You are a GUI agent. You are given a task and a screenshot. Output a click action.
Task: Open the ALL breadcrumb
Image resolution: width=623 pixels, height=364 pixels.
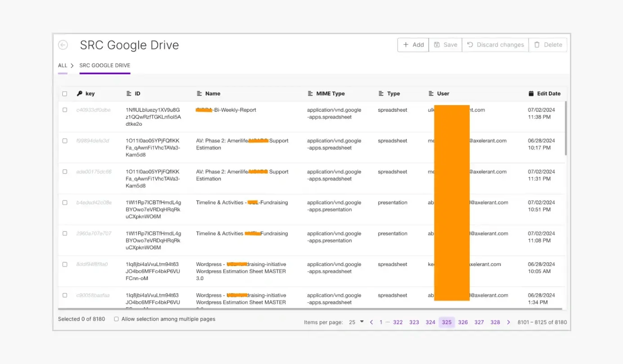pos(62,65)
